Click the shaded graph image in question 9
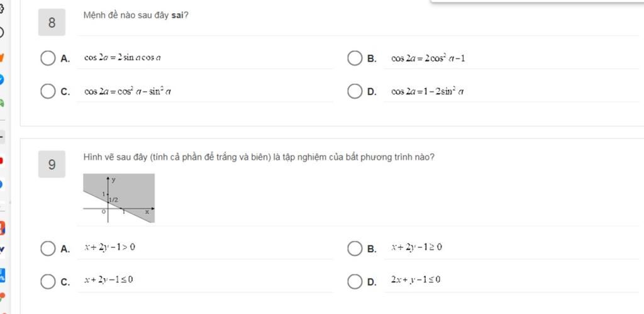The width and height of the screenshot is (644, 314). 119,198
